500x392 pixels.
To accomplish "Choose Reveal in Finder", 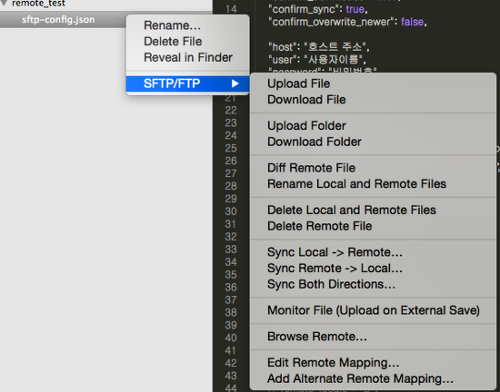I will [187, 57].
